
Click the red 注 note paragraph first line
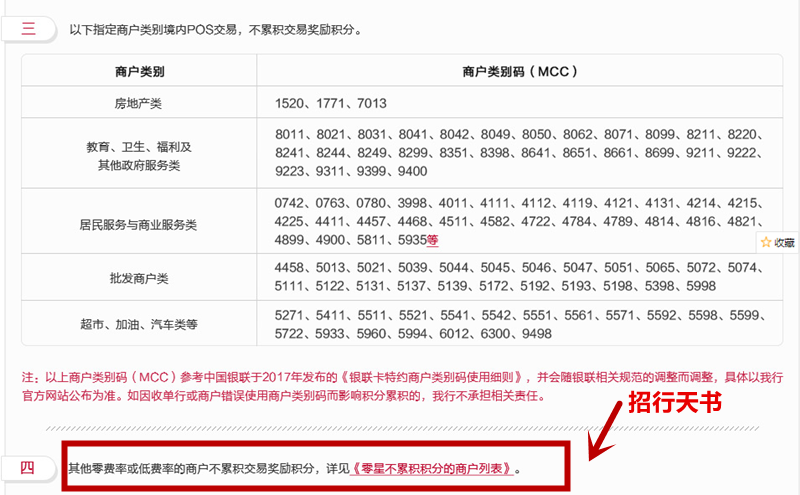(402, 378)
